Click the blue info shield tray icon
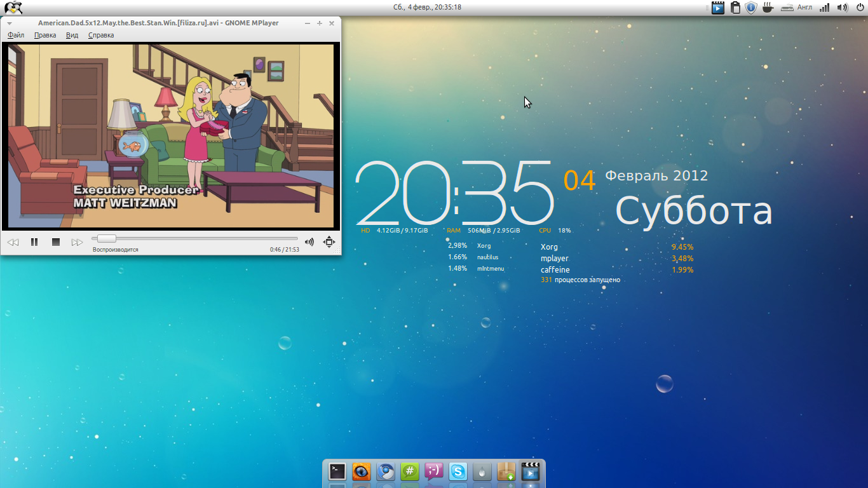 pyautogui.click(x=751, y=8)
